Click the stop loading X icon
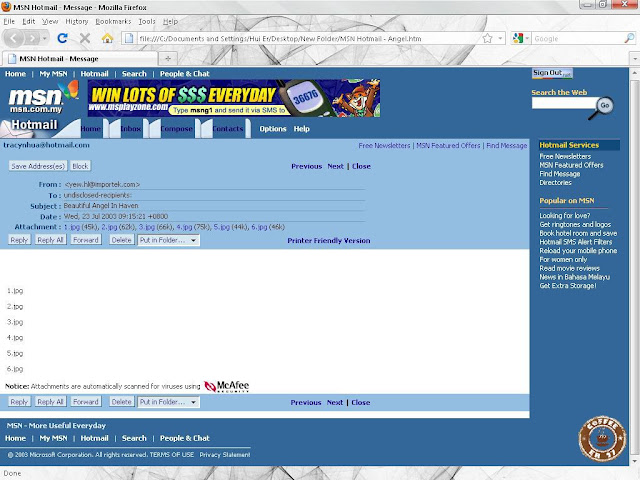The height and width of the screenshot is (480, 640). coord(85,38)
